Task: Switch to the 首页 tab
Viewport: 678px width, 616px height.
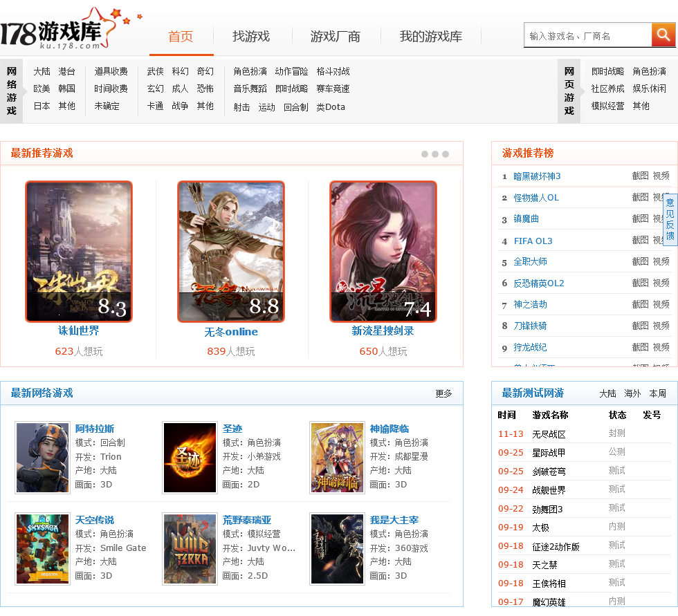Action: click(x=181, y=36)
